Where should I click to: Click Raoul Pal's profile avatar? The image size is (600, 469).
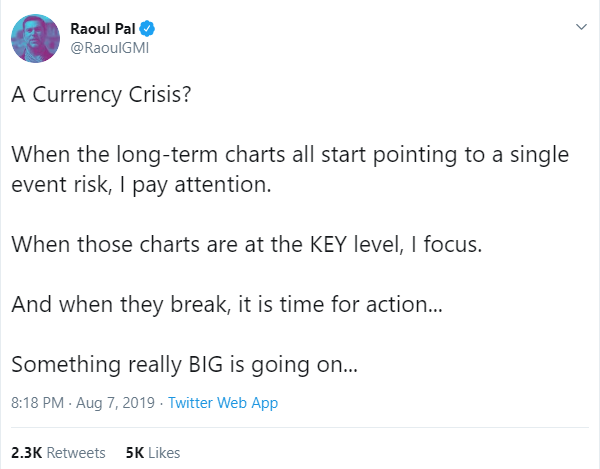click(x=33, y=38)
